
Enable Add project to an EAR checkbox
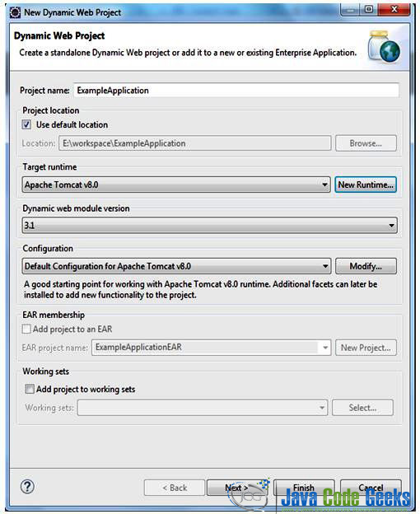click(26, 329)
